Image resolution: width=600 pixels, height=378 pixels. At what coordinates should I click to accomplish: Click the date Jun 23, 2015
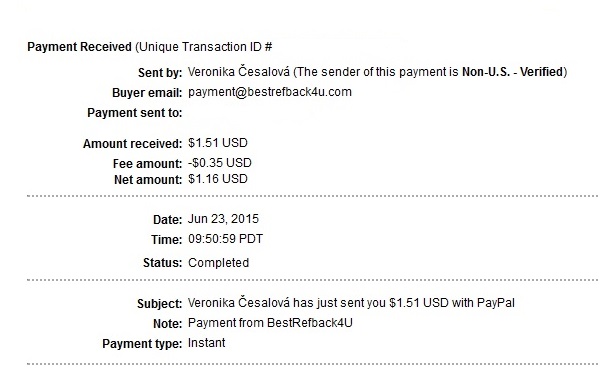pos(223,219)
